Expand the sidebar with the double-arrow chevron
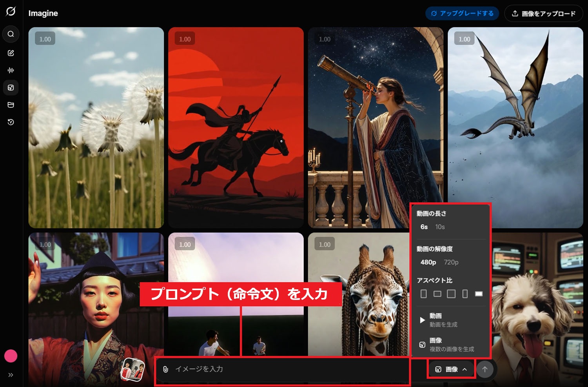The height and width of the screenshot is (387, 588). click(x=10, y=375)
